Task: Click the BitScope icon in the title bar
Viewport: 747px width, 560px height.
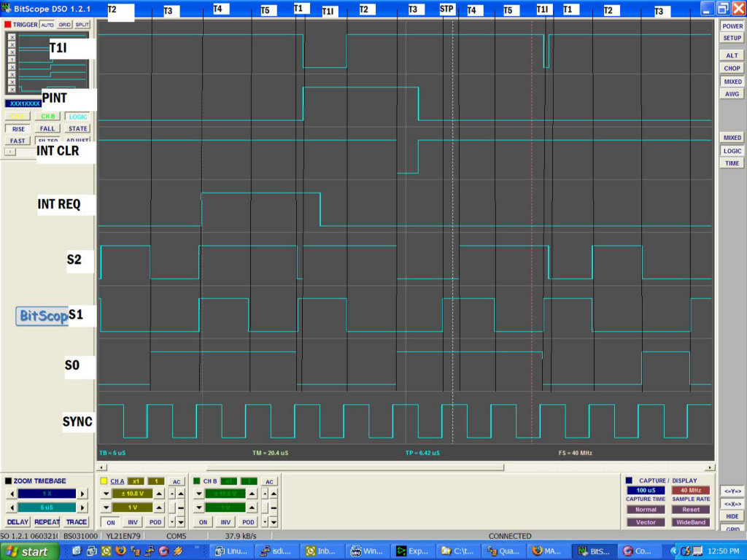Action: tap(6, 8)
